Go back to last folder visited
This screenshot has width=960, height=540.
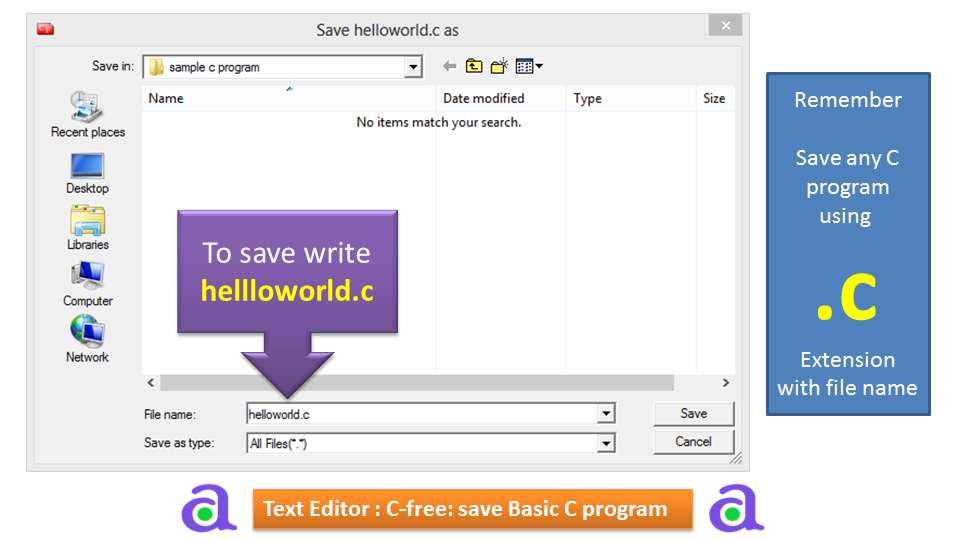point(449,66)
